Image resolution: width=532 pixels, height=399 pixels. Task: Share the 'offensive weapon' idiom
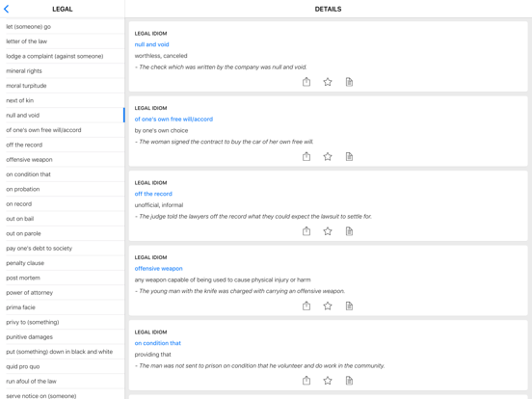tap(306, 306)
